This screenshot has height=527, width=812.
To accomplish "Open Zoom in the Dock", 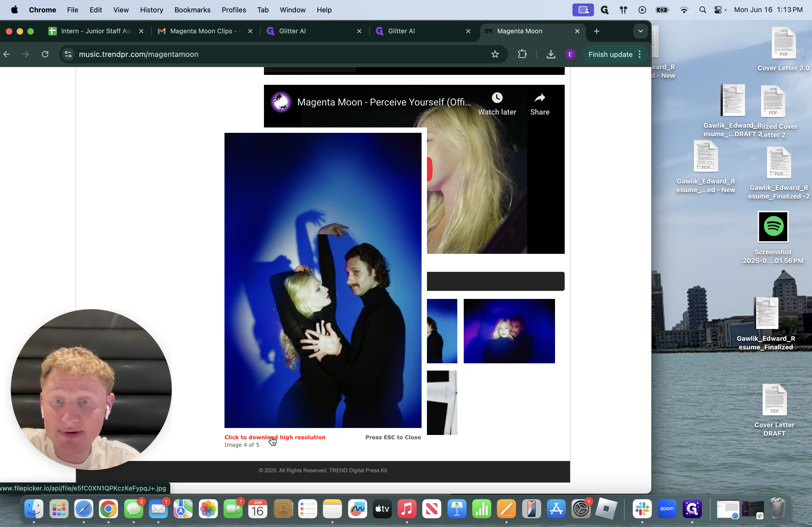I will click(x=667, y=509).
